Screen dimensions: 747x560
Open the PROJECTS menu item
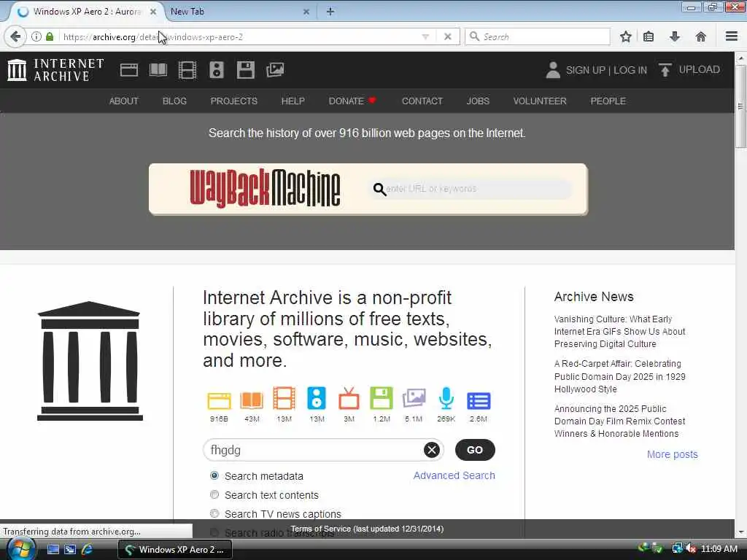click(x=234, y=101)
